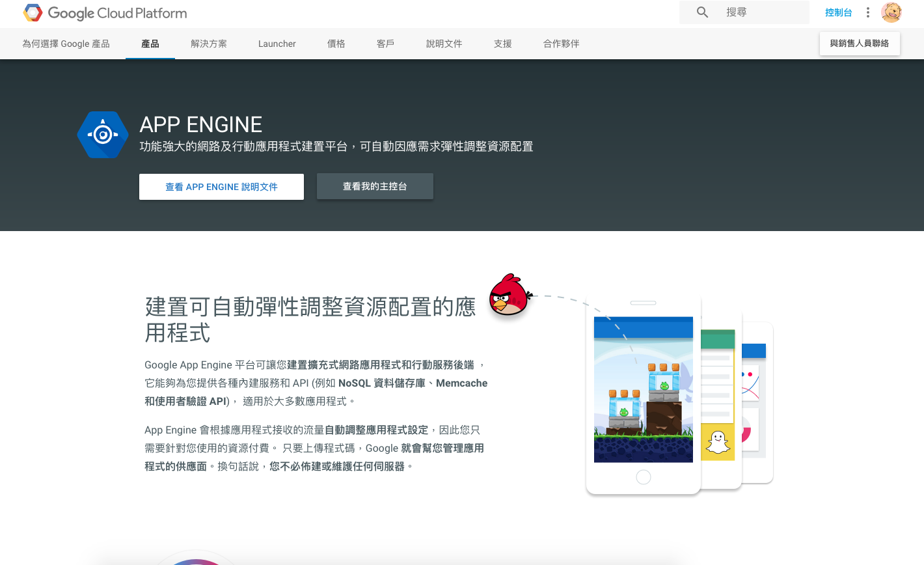The height and width of the screenshot is (565, 924).
Task: Open the 合作夥伴 partners menu item
Action: point(562,44)
